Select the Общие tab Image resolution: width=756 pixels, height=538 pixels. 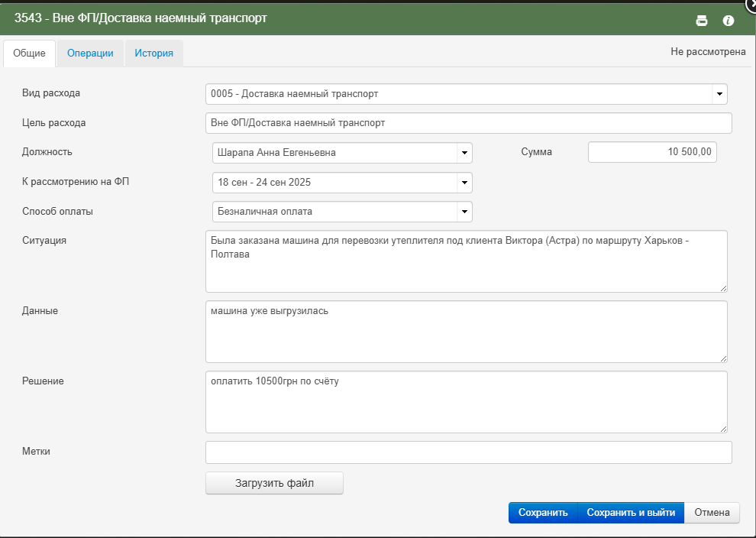coord(30,53)
